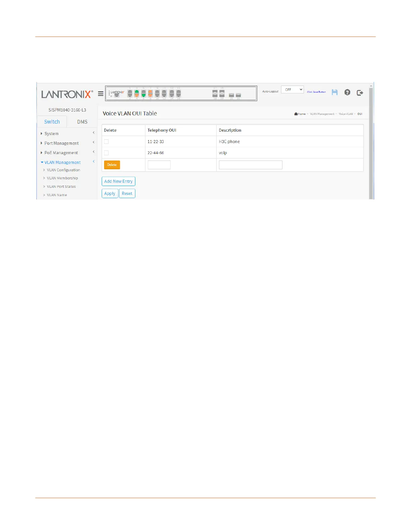Click the SISPM1040-3166-L3 model label

67,110
